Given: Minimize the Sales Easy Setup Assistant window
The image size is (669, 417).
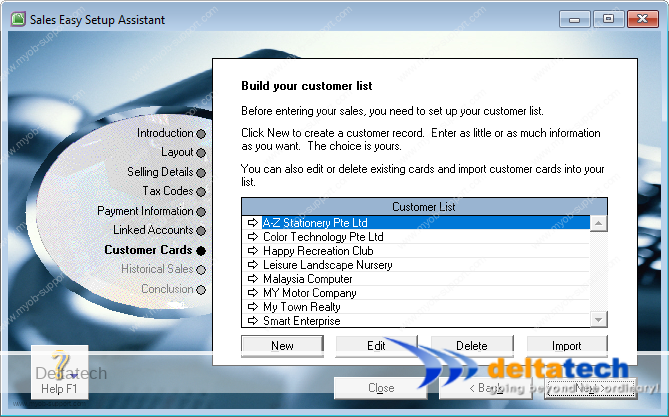Looking at the screenshot, I should point(574,19).
